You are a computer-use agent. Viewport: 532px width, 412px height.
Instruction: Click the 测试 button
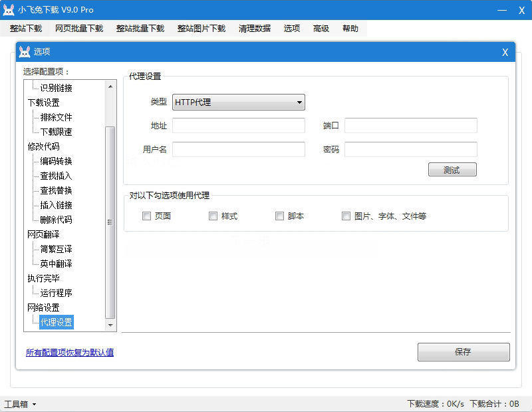[x=452, y=170]
